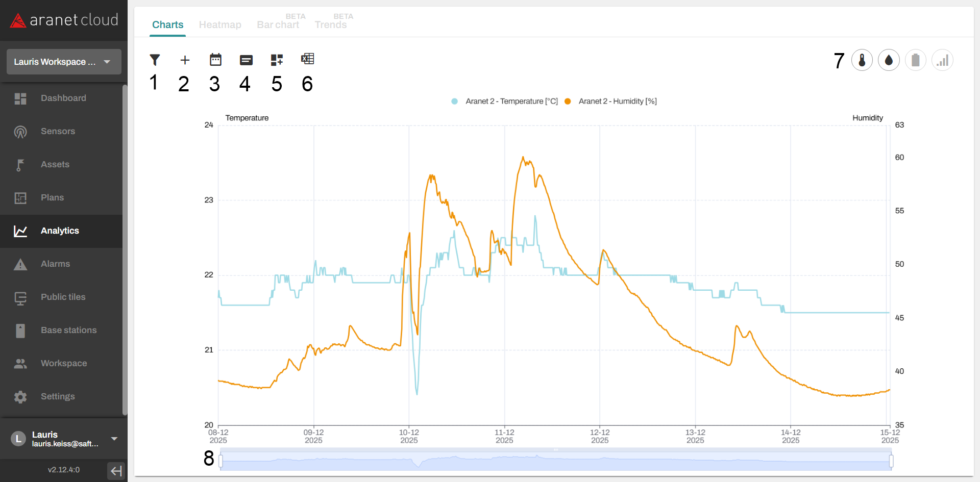Click the Excel export icon
The image size is (980, 482).
pyautogui.click(x=307, y=59)
